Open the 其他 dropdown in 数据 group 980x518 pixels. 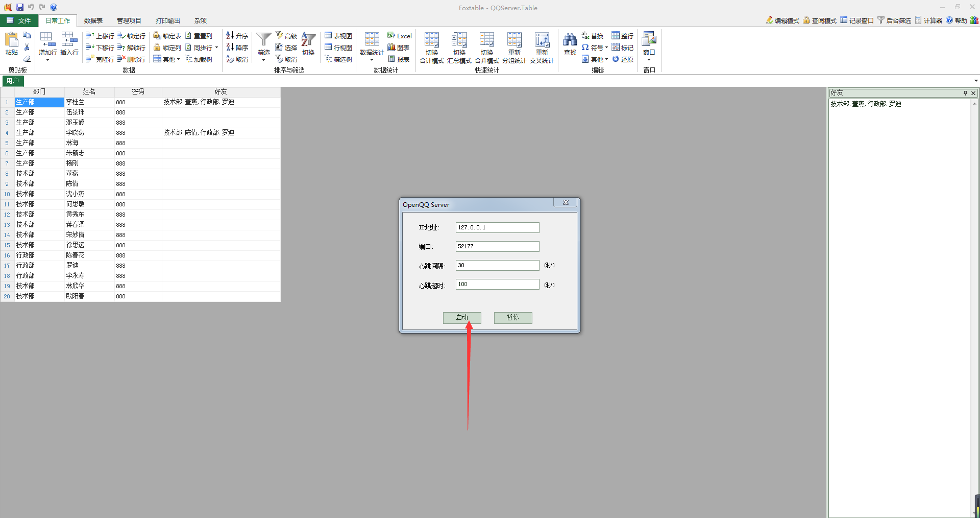click(166, 59)
